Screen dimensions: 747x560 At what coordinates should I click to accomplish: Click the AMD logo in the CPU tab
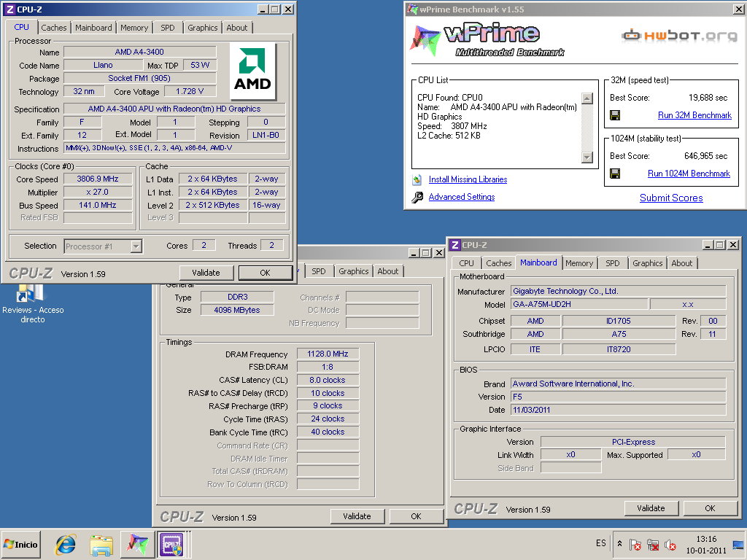[252, 71]
